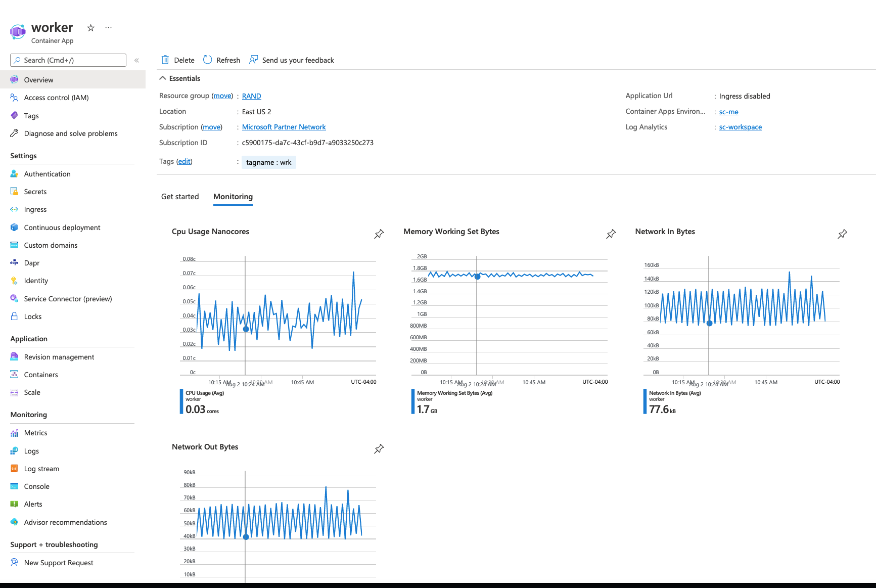
Task: Open Revision management
Action: tap(59, 356)
